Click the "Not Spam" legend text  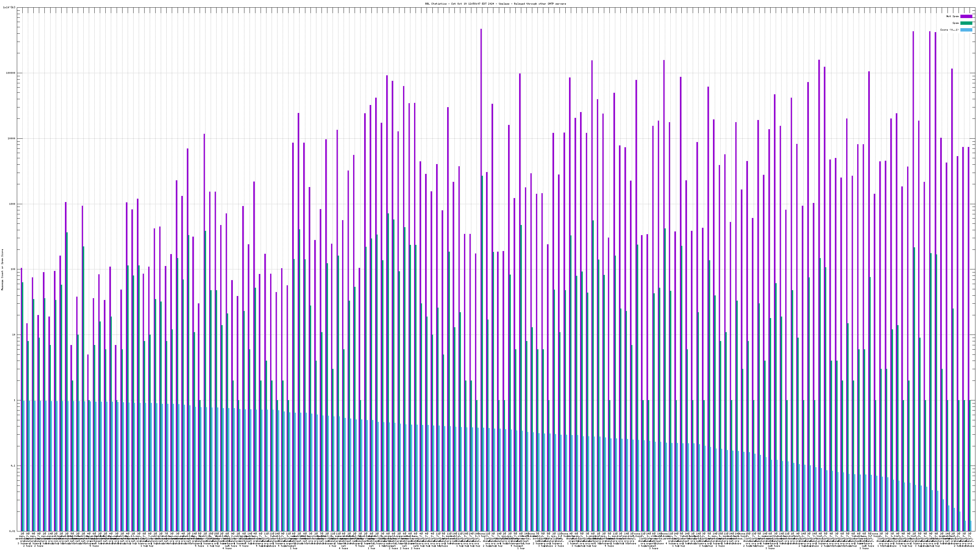[x=953, y=16]
